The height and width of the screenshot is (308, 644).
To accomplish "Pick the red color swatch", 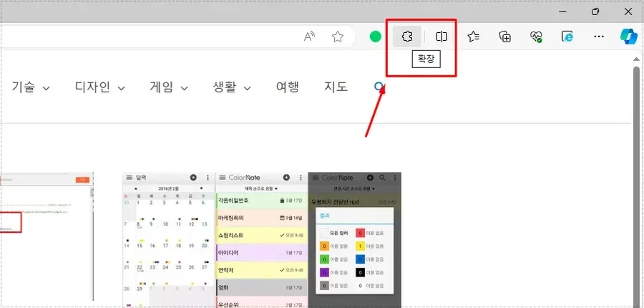I will point(360,234).
